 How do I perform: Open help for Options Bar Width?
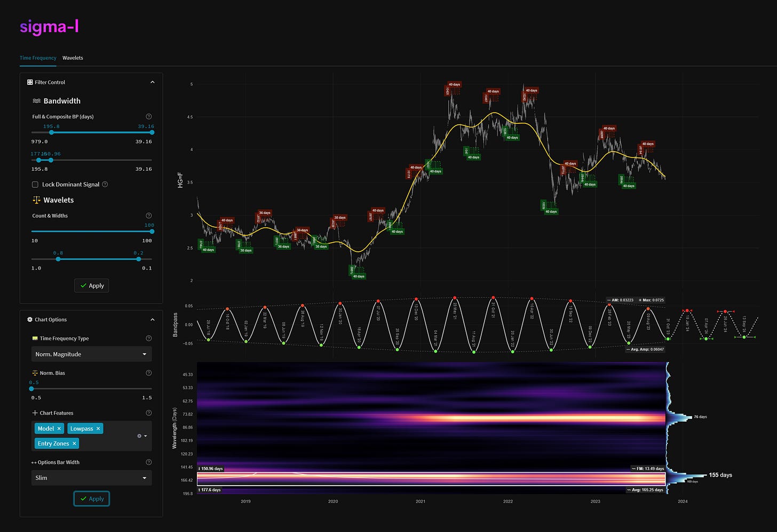149,462
